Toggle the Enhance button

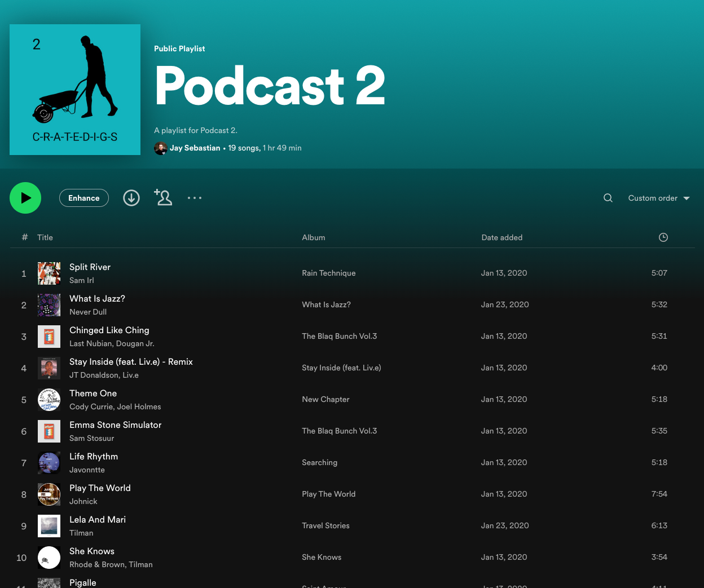(x=84, y=198)
